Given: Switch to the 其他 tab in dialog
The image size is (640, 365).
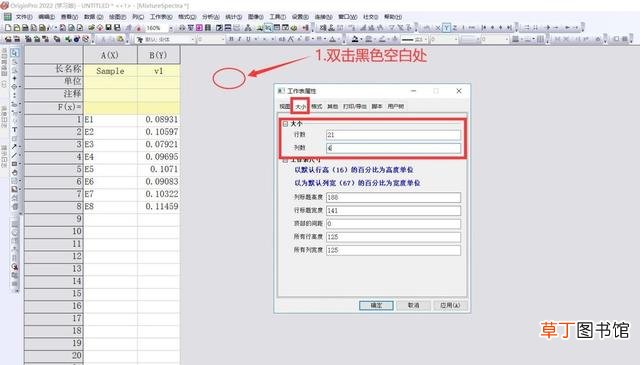Looking at the screenshot, I should coord(333,106).
